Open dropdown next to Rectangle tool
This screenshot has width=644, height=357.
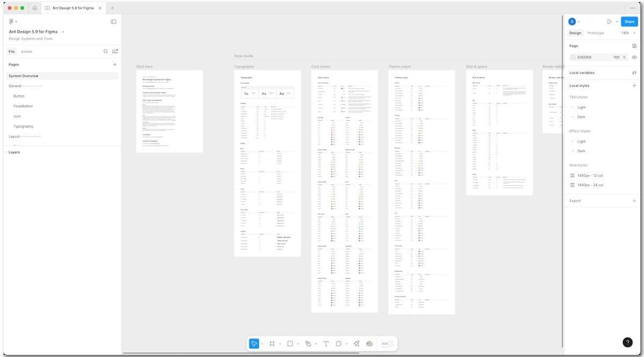pos(298,344)
